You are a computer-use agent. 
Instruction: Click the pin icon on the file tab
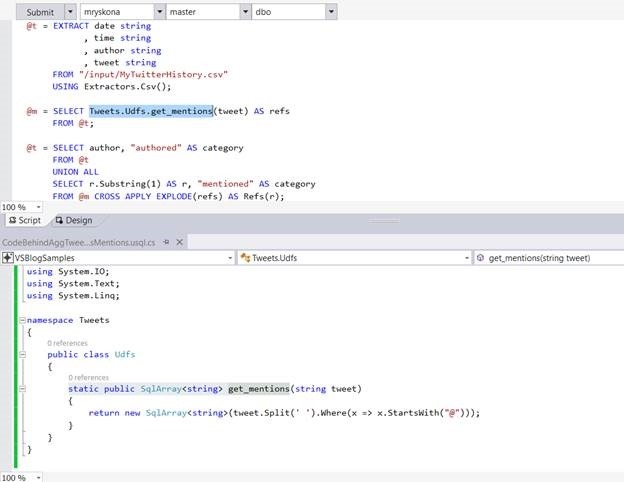pyautogui.click(x=166, y=242)
